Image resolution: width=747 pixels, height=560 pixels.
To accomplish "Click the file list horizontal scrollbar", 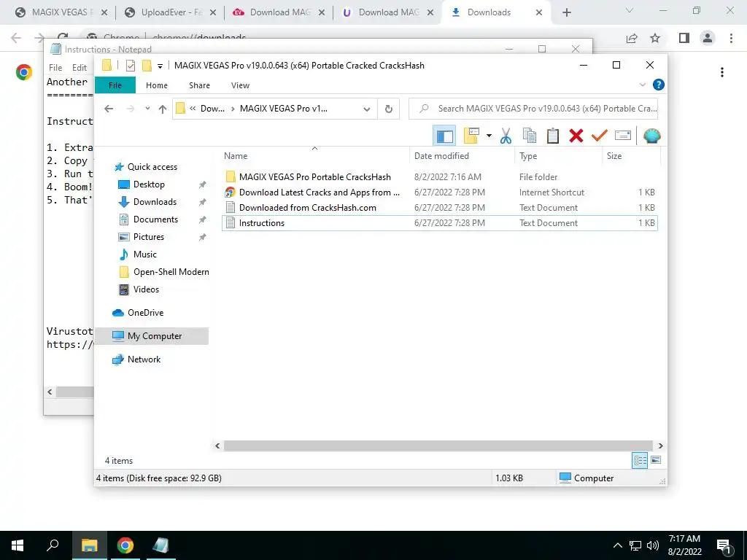I will pos(438,446).
